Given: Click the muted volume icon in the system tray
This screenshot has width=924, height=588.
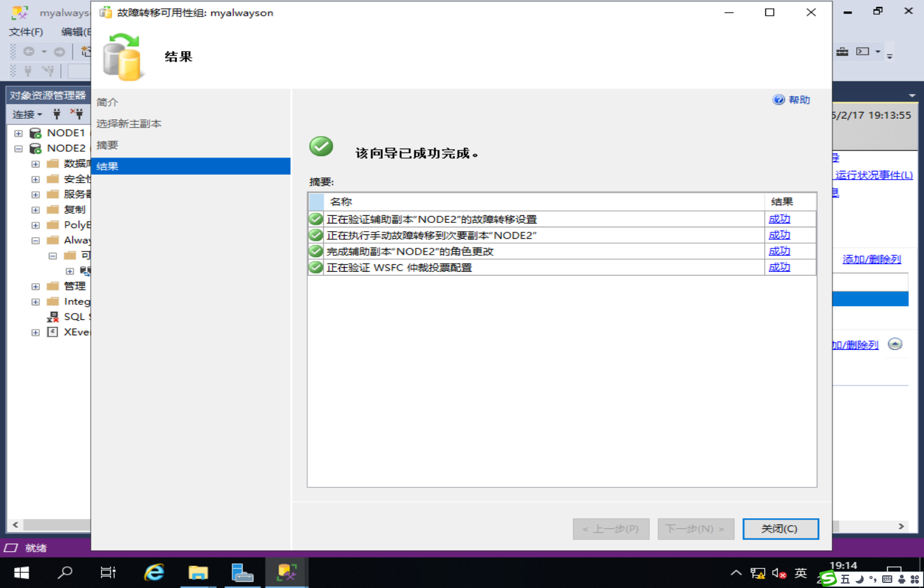Looking at the screenshot, I should tap(779, 573).
